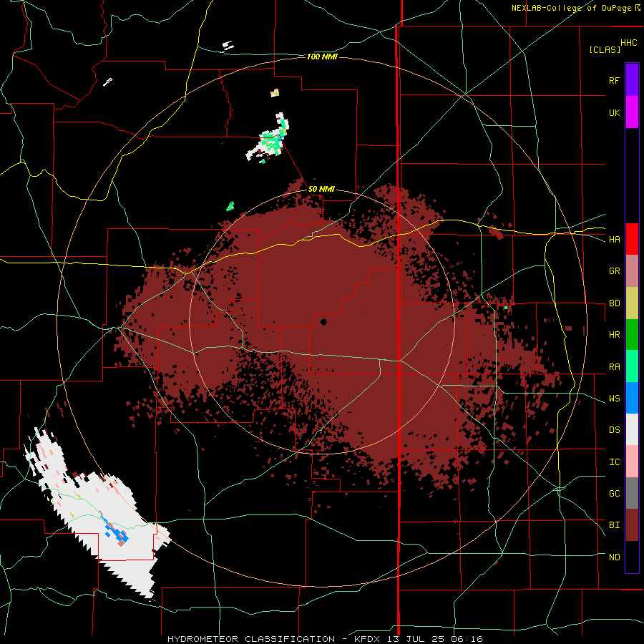Viewport: 644px width, 644px height.
Task: Click the DS legend label
Action: click(614, 430)
